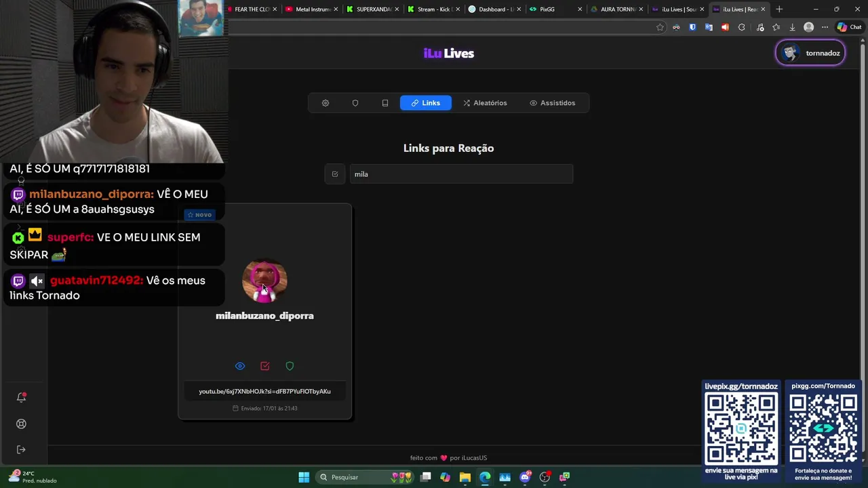The width and height of the screenshot is (868, 488).
Task: Switch to the PixGG browser tab
Action: pyautogui.click(x=555, y=9)
